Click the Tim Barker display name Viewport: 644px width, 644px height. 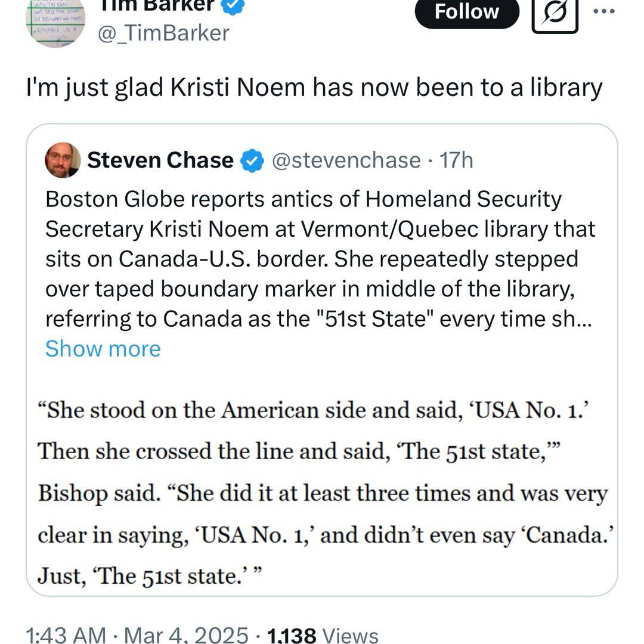pyautogui.click(x=155, y=5)
